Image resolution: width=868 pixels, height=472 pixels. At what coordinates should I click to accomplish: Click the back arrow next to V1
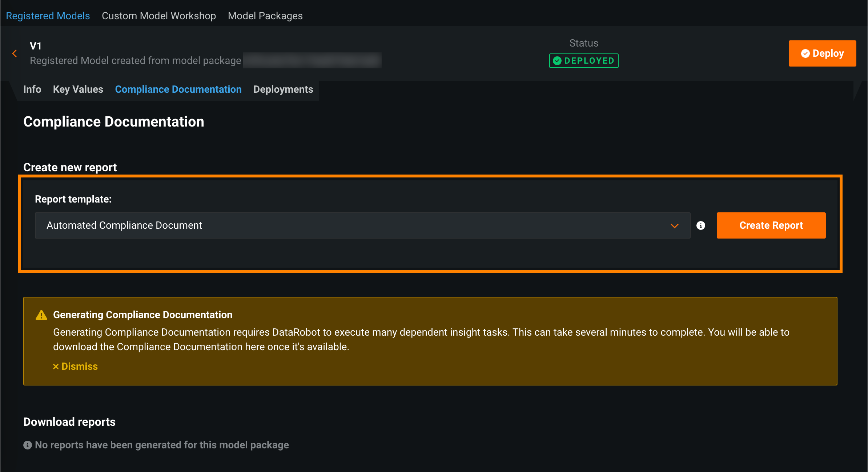pyautogui.click(x=15, y=54)
